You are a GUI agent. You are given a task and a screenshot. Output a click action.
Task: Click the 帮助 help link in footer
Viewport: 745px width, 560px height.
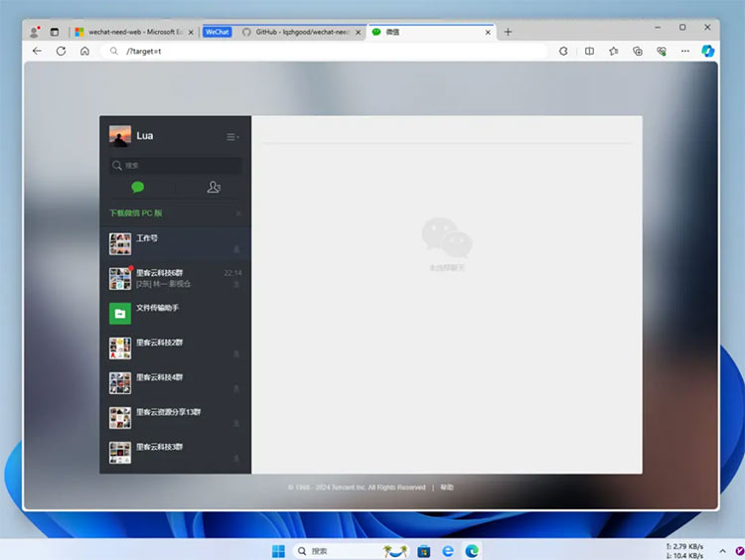pos(447,488)
